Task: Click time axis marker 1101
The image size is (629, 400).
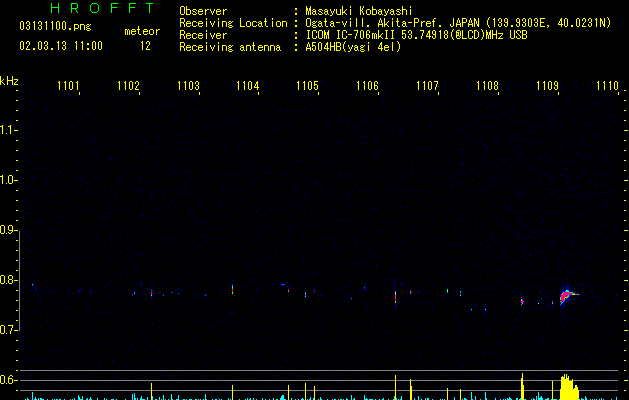Action: (68, 86)
